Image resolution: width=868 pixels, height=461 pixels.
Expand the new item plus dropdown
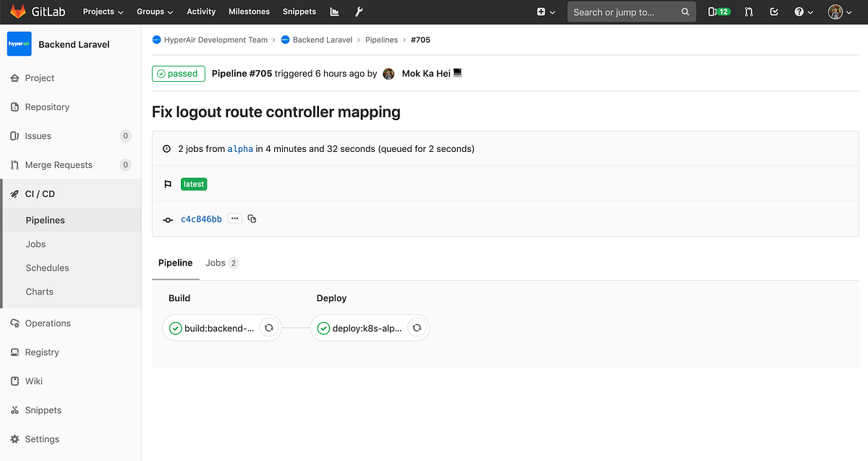pos(546,12)
